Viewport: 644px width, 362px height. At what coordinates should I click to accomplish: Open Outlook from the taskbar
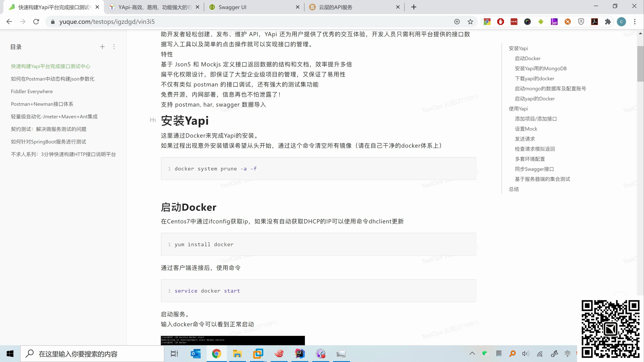tap(196, 353)
